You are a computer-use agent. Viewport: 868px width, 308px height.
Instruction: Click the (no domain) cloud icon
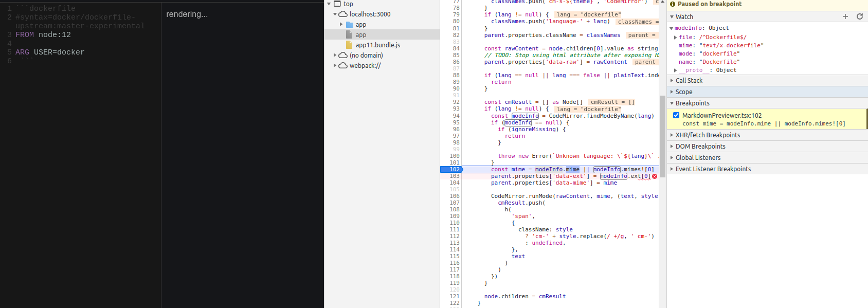pos(343,56)
